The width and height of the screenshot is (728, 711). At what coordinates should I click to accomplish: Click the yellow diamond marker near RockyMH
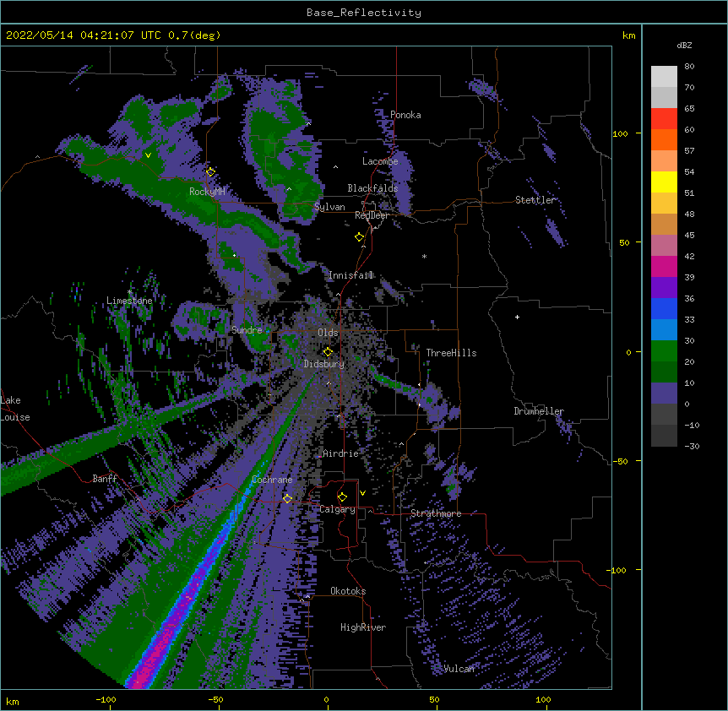click(211, 172)
